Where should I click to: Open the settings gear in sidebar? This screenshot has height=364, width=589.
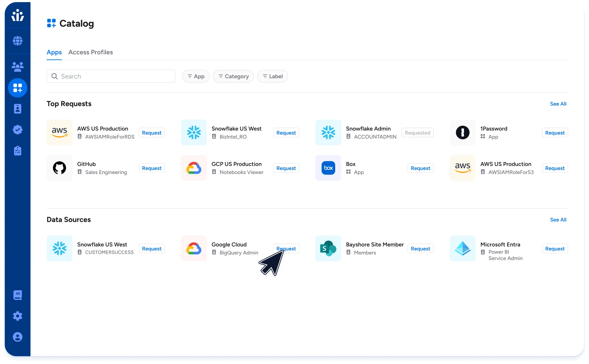click(17, 316)
